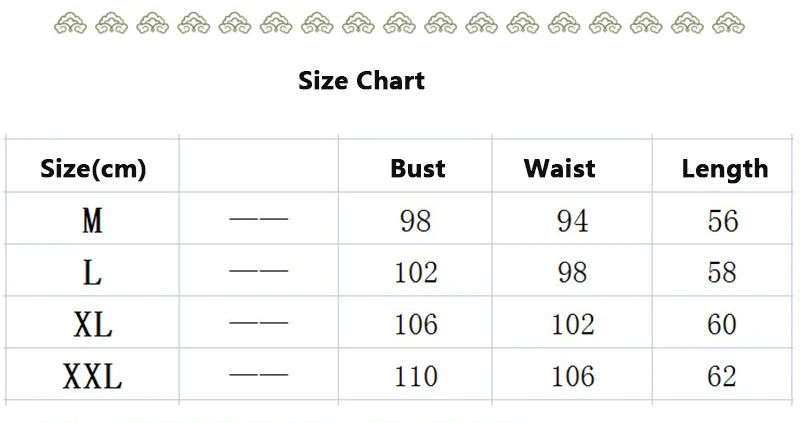Select the bust value 106 for size XL

(415, 324)
